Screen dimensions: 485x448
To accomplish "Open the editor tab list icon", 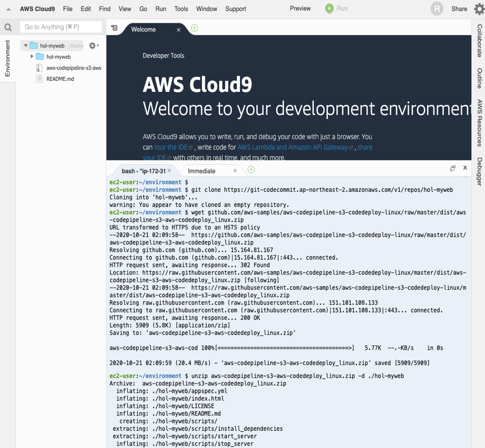I will pyautogui.click(x=114, y=28).
